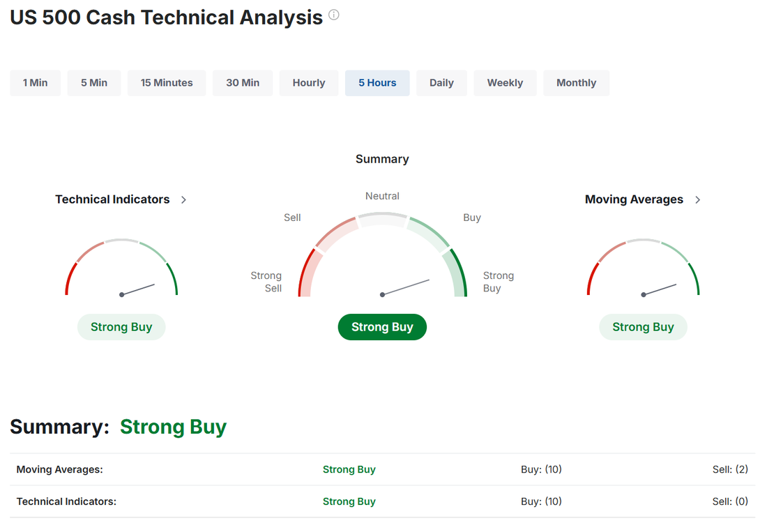767x532 pixels.
Task: Open Moving Averages chevron arrow
Action: coord(697,199)
